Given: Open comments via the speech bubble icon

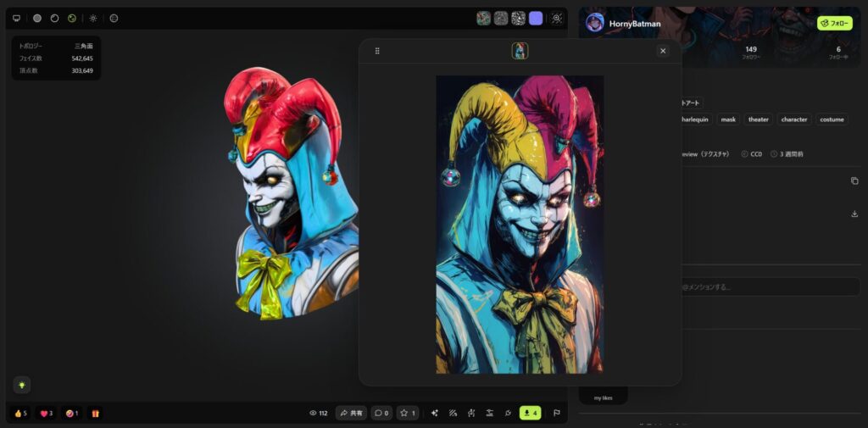Looking at the screenshot, I should (x=381, y=414).
